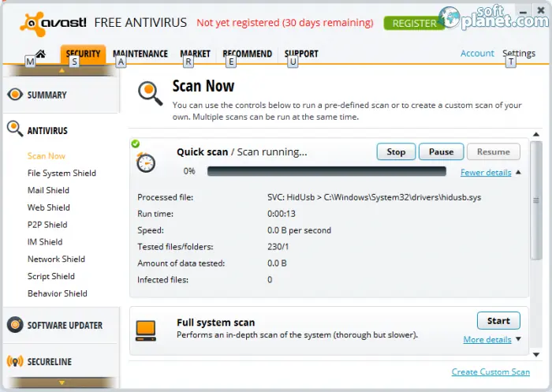Click Create Custom Scan link
The height and width of the screenshot is (392, 552).
(x=490, y=372)
